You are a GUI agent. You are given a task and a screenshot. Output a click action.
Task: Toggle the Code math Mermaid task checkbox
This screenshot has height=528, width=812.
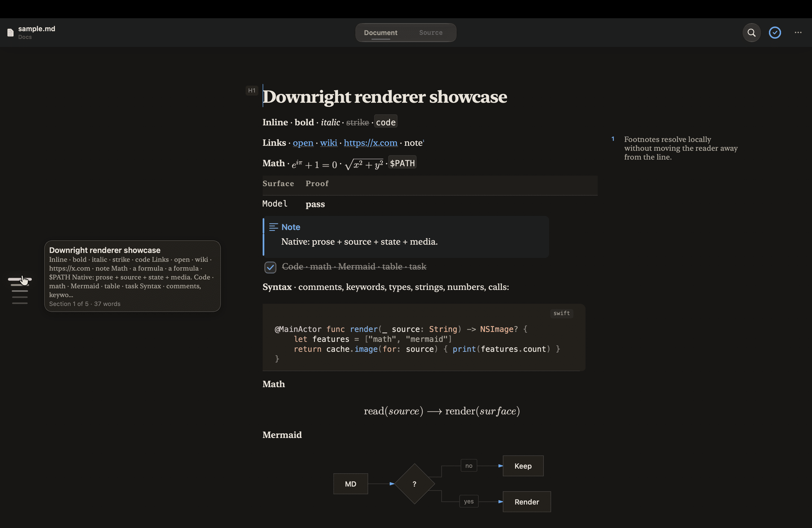coord(270,267)
